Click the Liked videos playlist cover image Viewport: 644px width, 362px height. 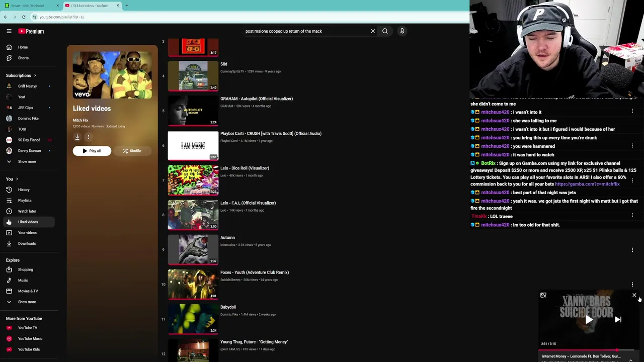(x=112, y=74)
